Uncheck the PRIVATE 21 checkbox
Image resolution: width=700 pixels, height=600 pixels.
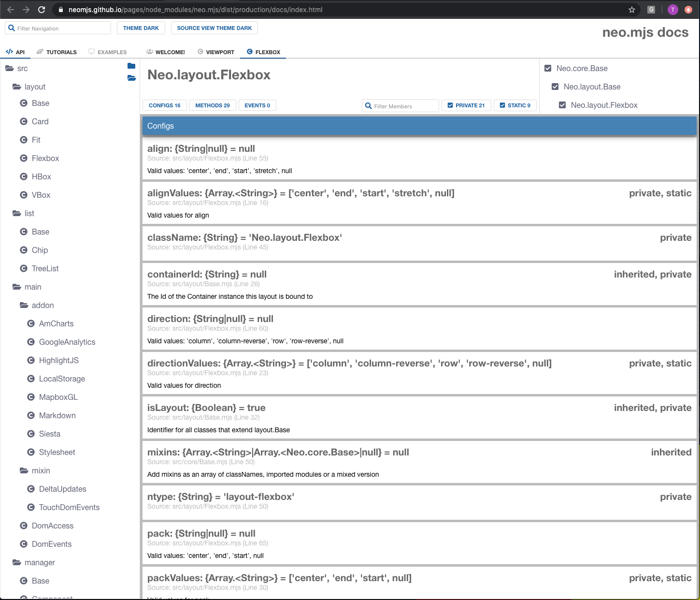[450, 105]
